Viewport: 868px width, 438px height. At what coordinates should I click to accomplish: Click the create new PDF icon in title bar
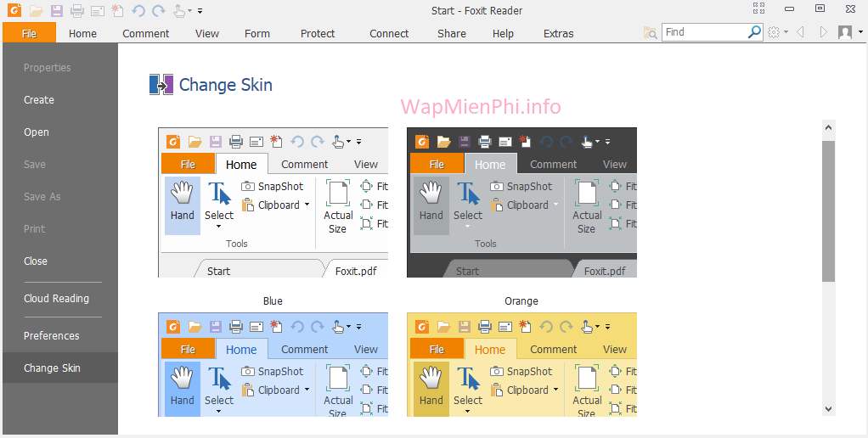(117, 10)
